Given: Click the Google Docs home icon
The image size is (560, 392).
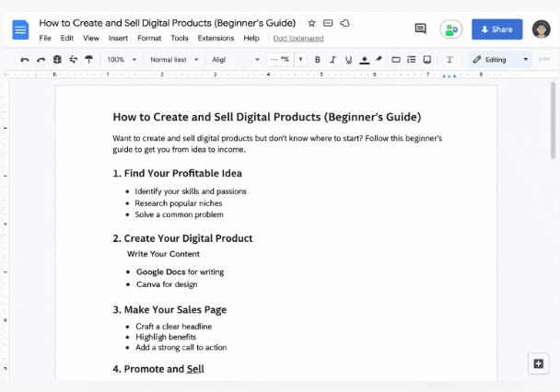Looking at the screenshot, I should (x=20, y=29).
